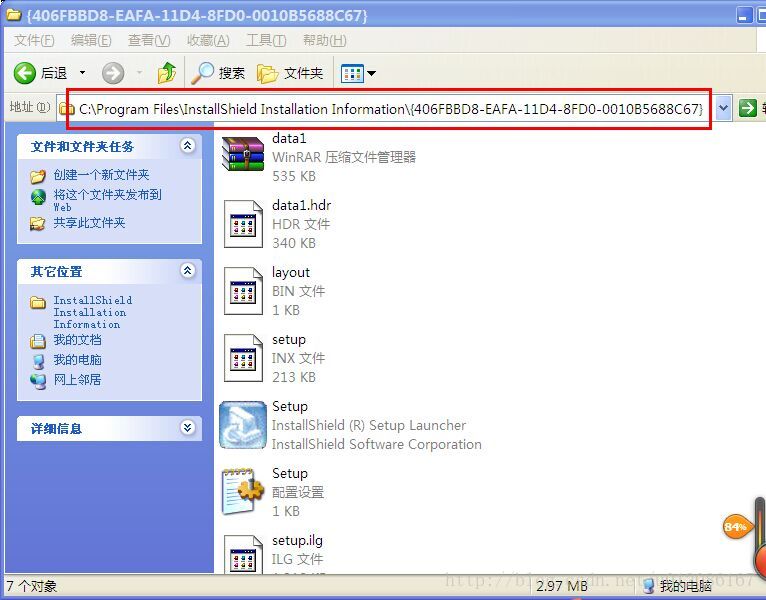The height and width of the screenshot is (600, 766).
Task: Open the 帮助(H) menu
Action: (x=324, y=40)
